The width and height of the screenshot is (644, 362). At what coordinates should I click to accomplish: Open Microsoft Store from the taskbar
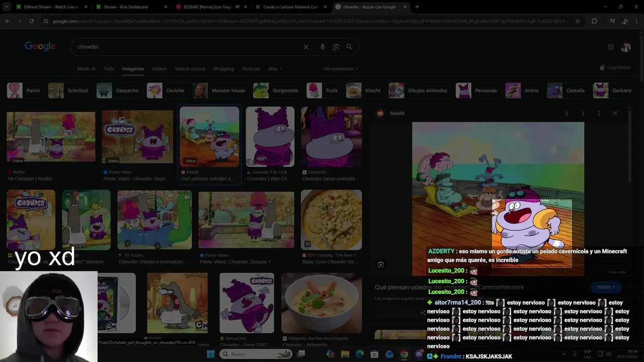coord(374,354)
